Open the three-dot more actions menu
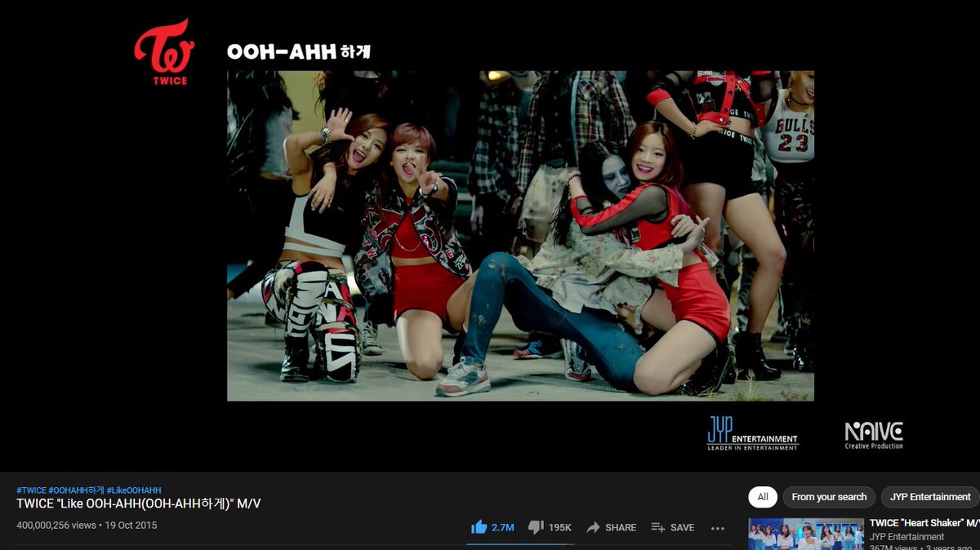Image resolution: width=980 pixels, height=550 pixels. (x=718, y=528)
